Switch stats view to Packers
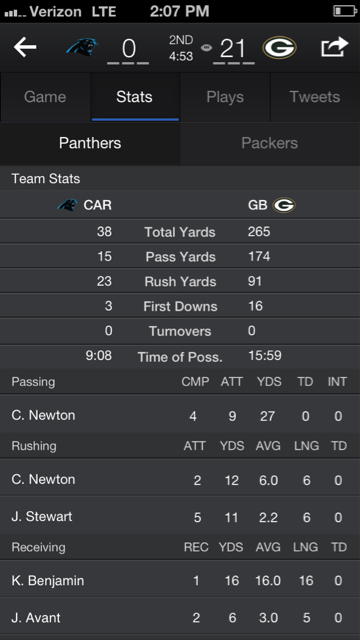 tap(270, 143)
